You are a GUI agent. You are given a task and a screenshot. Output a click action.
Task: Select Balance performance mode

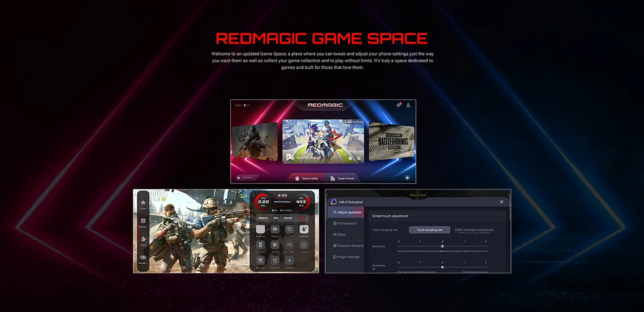263,218
